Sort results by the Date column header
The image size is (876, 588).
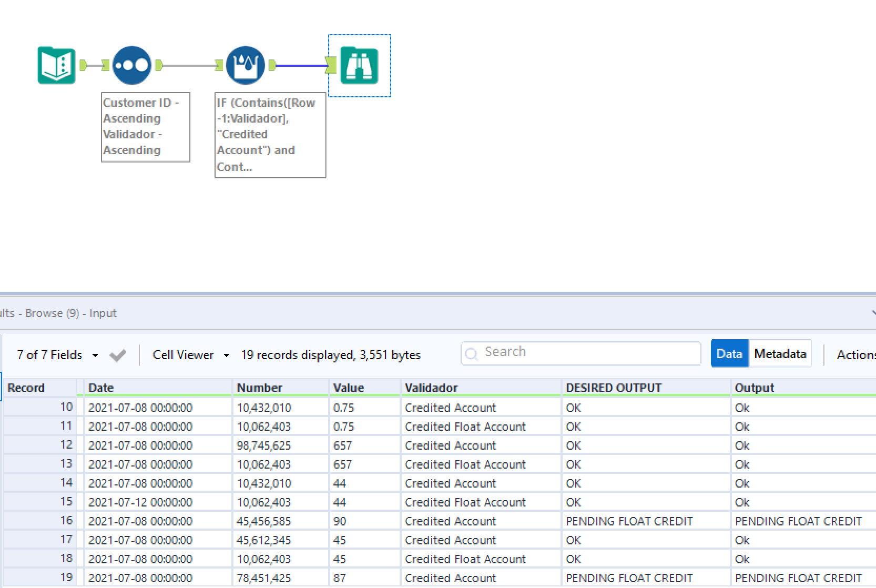[101, 388]
